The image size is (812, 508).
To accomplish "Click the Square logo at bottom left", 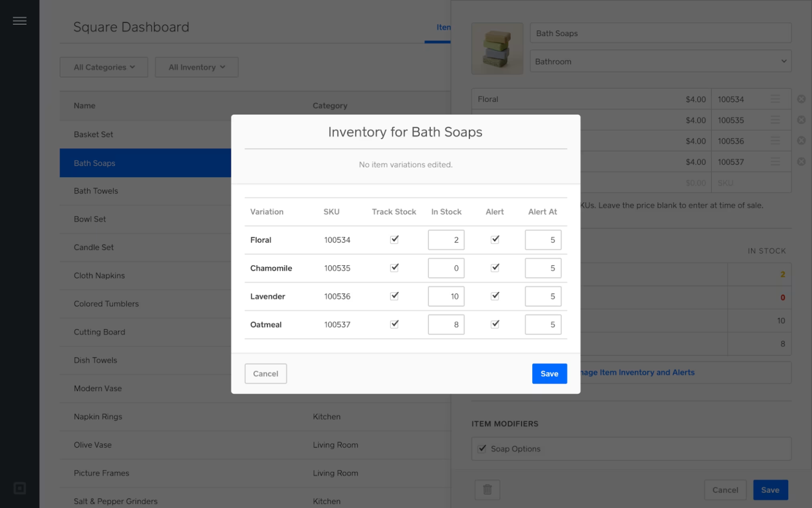I will [x=20, y=488].
